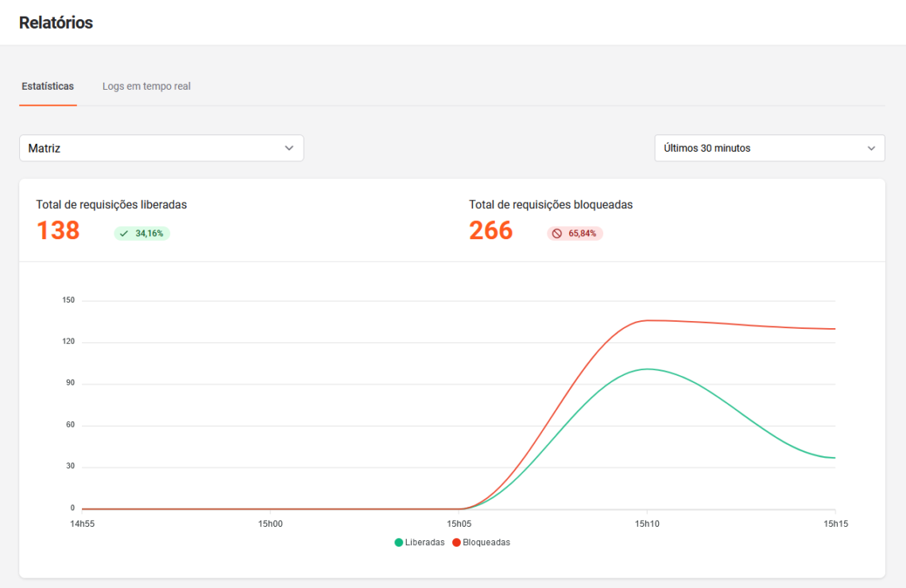Image resolution: width=906 pixels, height=588 pixels.
Task: Click the 30 value on the Y axis
Action: (x=71, y=466)
